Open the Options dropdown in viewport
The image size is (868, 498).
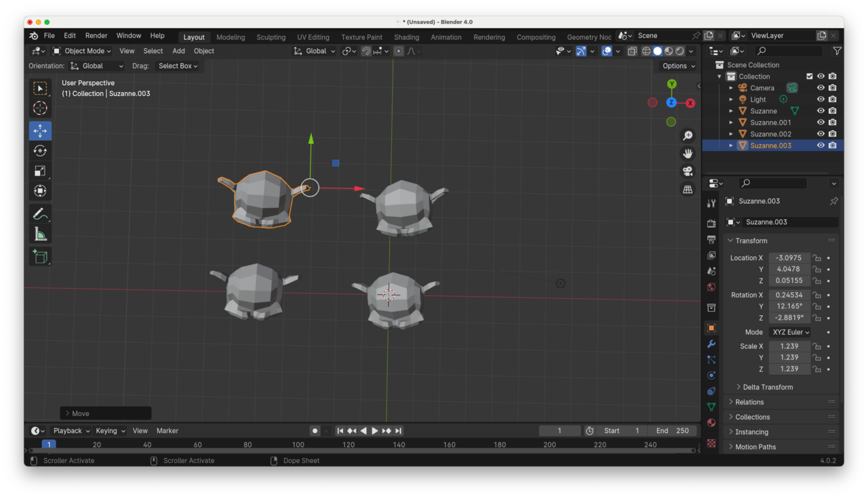678,66
